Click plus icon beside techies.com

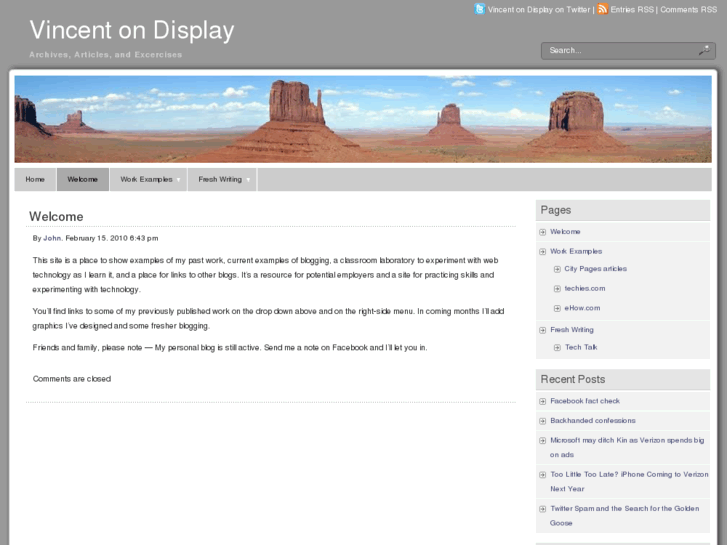[x=557, y=289]
